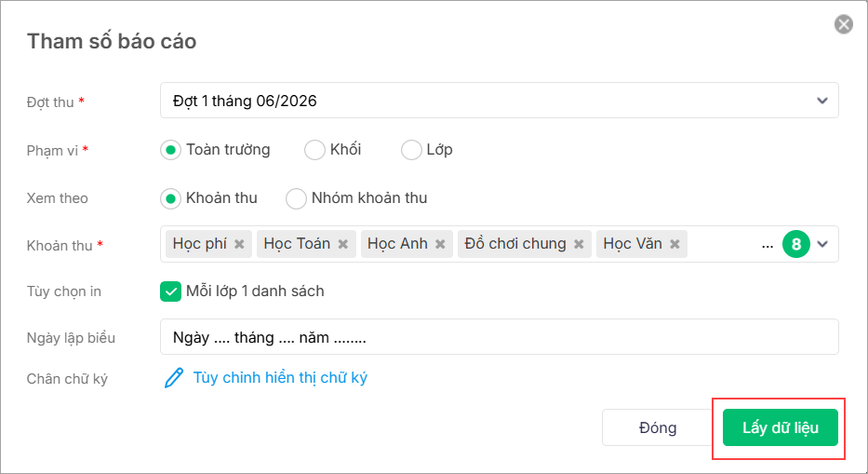
Task: Remove the Học Văn tag
Action: (674, 244)
